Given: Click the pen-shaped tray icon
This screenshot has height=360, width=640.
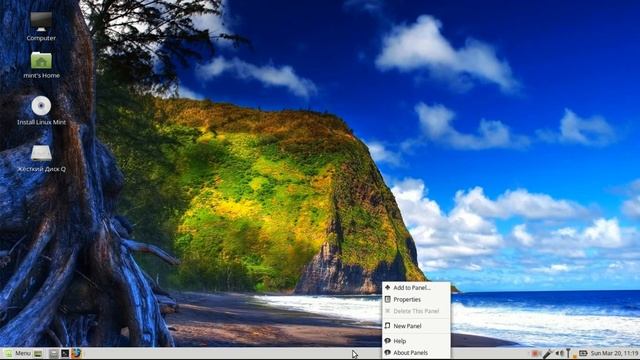Looking at the screenshot, I should (x=547, y=353).
